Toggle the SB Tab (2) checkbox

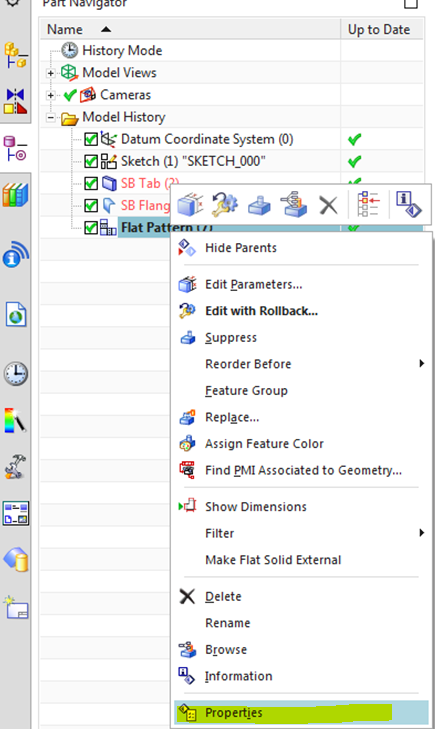(x=91, y=183)
